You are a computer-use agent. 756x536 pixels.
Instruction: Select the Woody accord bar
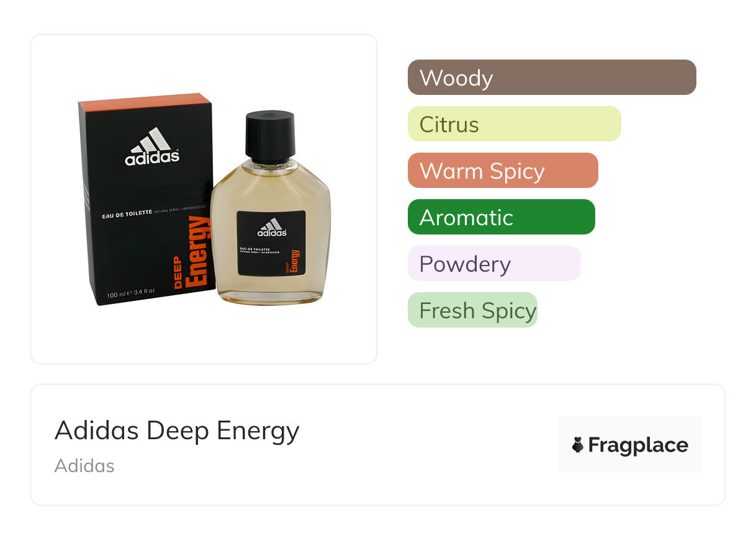[x=552, y=78]
